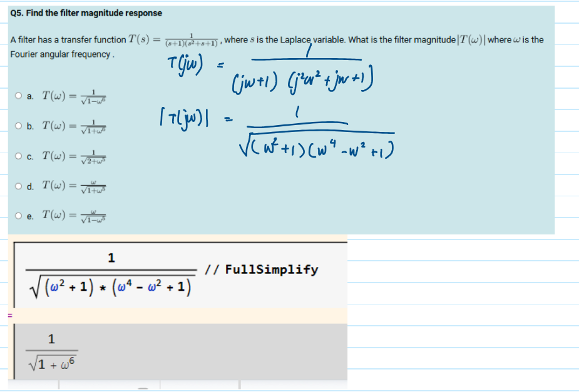Select radio button for option e
The height and width of the screenshot is (392, 579).
pyautogui.click(x=21, y=216)
